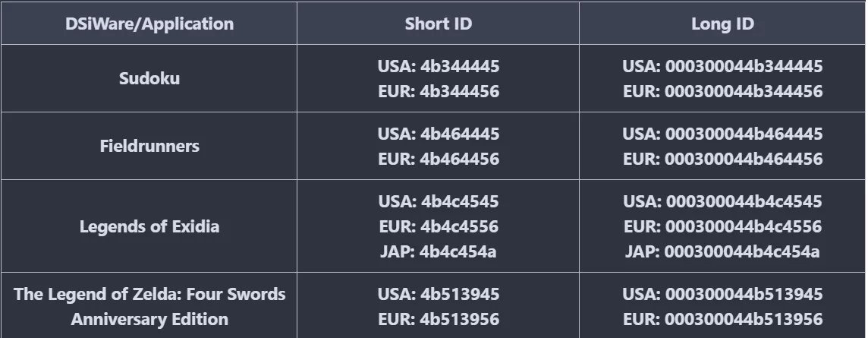868x338 pixels.
Task: Click The Legend of Zelda: Four Swords title
Action: (x=149, y=294)
